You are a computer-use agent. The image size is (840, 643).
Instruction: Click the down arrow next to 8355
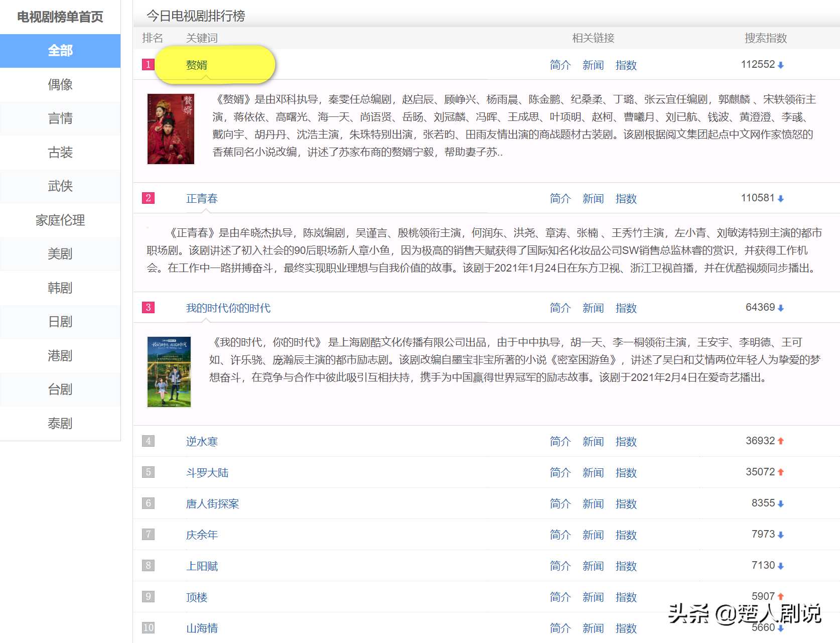tap(780, 504)
